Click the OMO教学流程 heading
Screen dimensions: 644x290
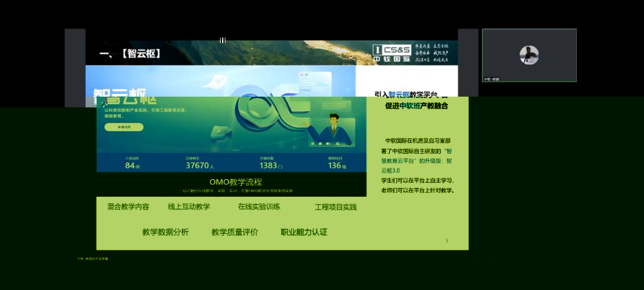point(235,182)
